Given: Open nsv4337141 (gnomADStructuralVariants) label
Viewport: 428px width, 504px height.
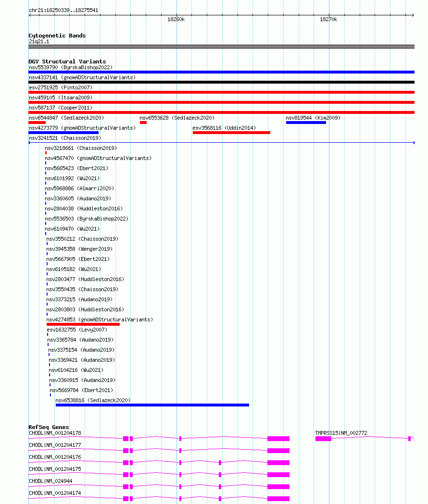Looking at the screenshot, I should pos(82,77).
